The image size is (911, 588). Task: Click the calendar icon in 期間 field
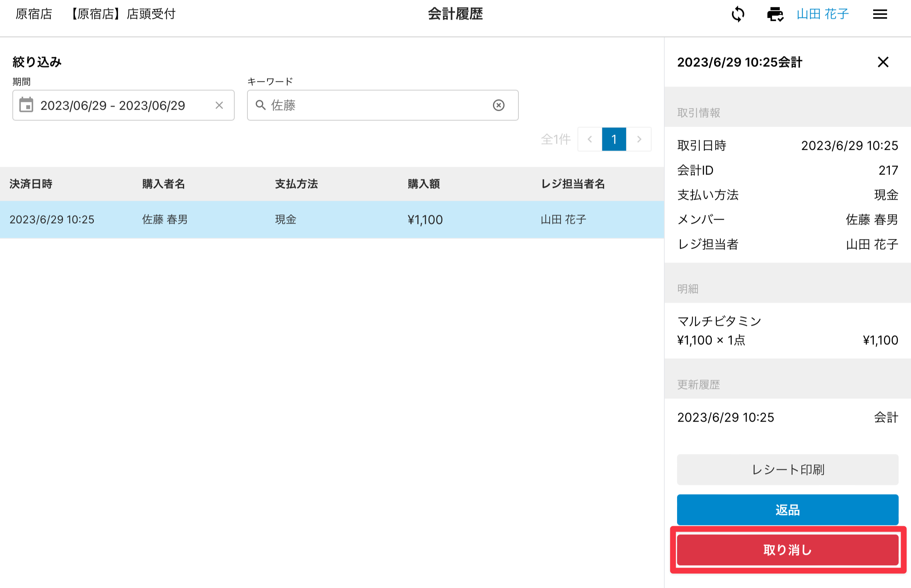(26, 105)
